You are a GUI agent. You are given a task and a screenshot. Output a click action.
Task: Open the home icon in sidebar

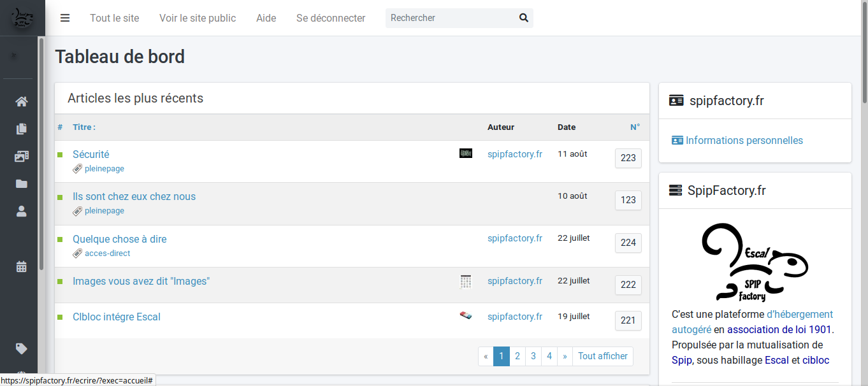coord(22,102)
